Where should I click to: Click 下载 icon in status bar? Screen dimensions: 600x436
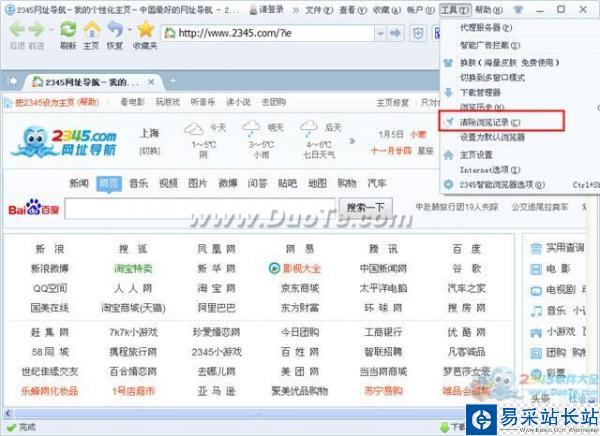click(x=445, y=427)
